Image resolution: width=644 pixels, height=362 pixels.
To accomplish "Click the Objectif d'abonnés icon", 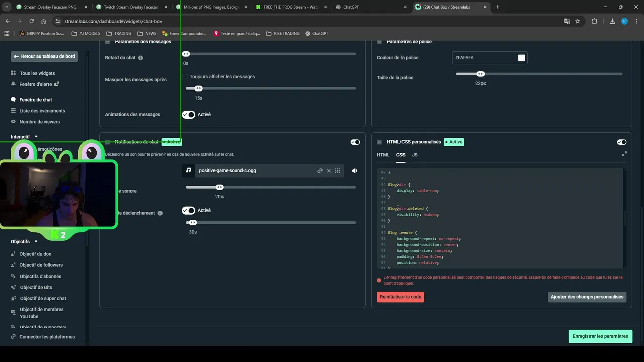I will click(13, 276).
